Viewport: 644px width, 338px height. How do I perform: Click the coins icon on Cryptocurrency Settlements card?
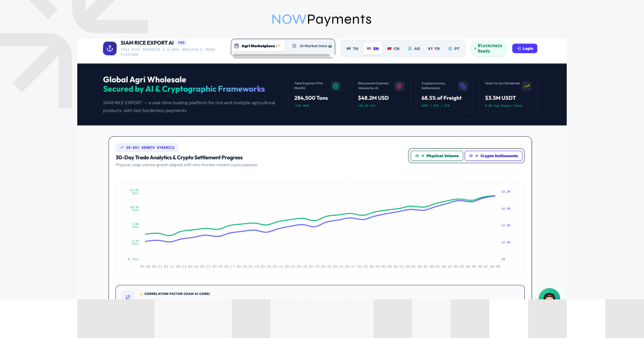(x=463, y=86)
